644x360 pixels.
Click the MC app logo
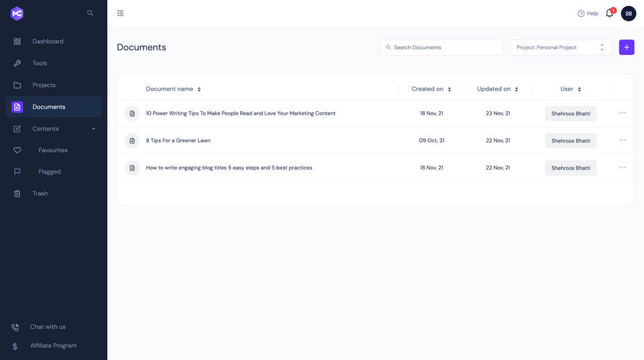(x=17, y=13)
